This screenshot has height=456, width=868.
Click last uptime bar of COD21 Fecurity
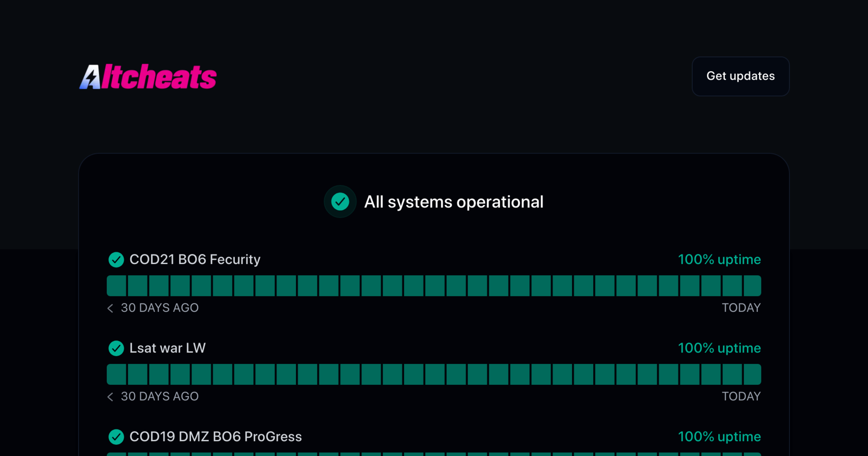tap(752, 286)
